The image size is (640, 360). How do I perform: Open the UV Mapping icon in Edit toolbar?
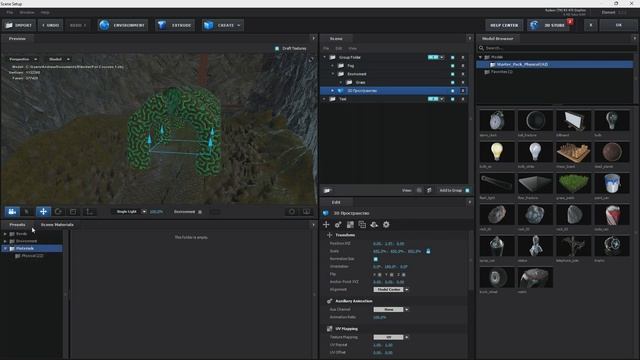[x=350, y=224]
